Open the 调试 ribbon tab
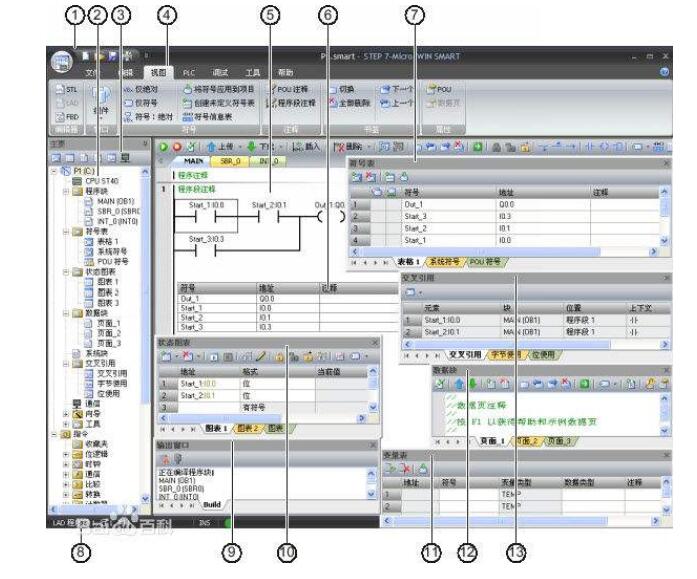697x579 pixels. [220, 72]
